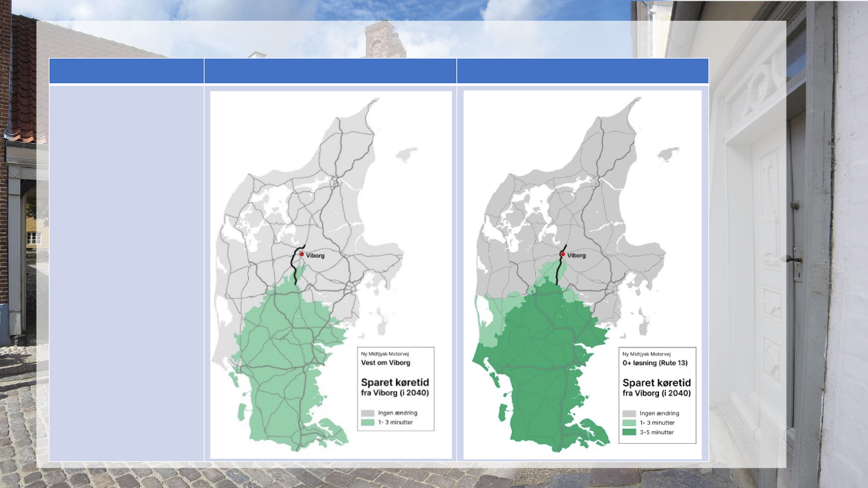Click the '0+ løsning (Rute 13)' legend title
The image size is (868, 488).
click(654, 362)
